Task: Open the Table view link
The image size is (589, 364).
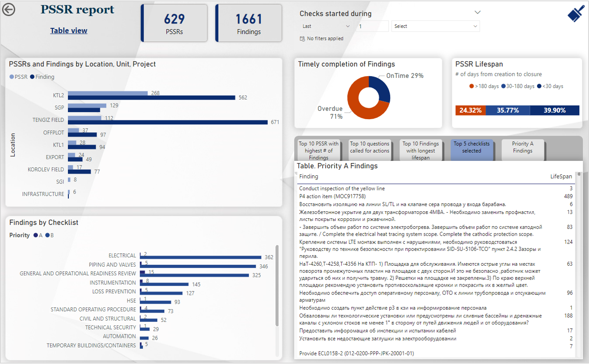Action: point(69,30)
